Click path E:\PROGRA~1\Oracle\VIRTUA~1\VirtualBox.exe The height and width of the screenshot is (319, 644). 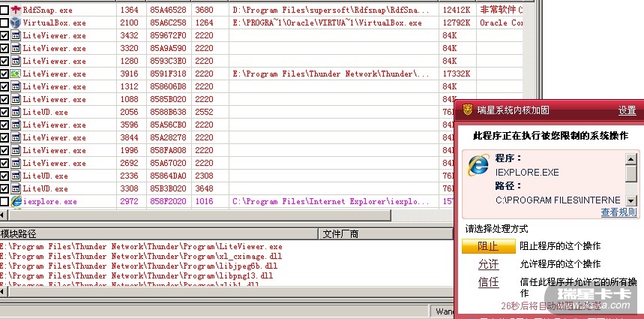tap(328, 23)
